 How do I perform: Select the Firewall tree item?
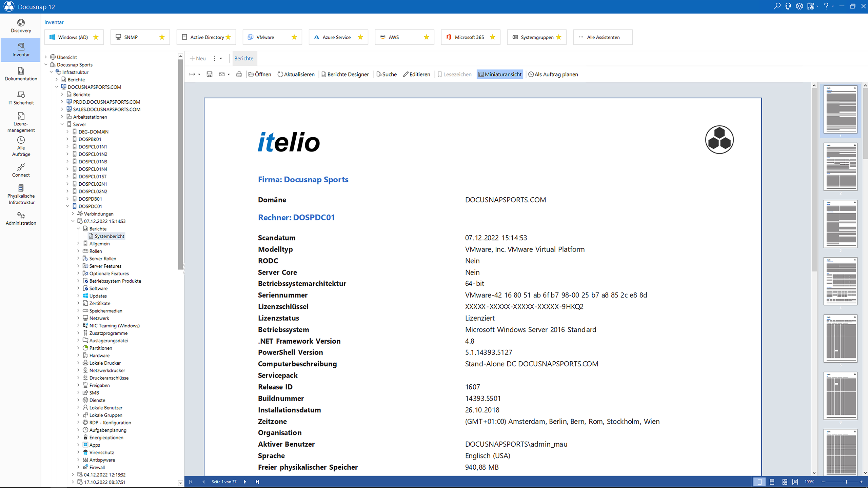[x=97, y=467]
